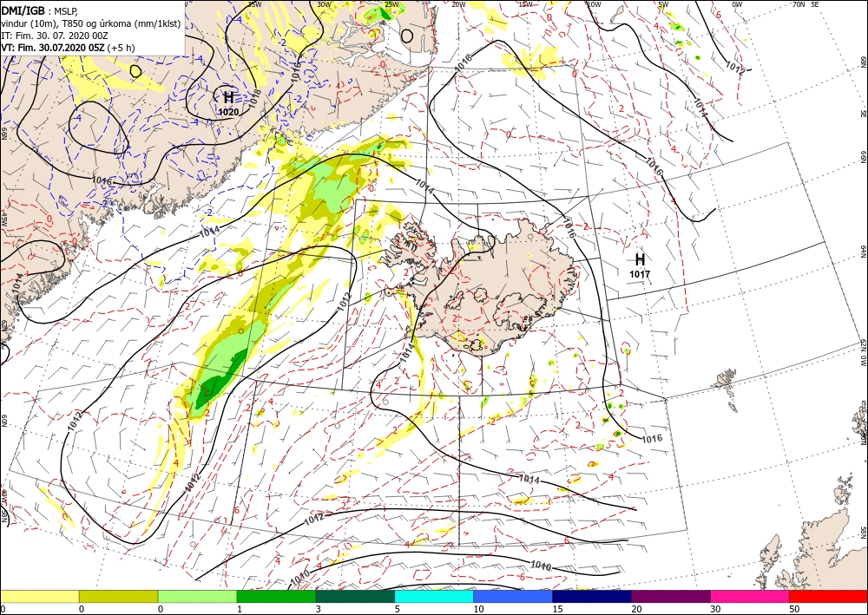Viewport: 868px width, 615px height.
Task: Select the navy legend swatch
Action: (x=592, y=596)
